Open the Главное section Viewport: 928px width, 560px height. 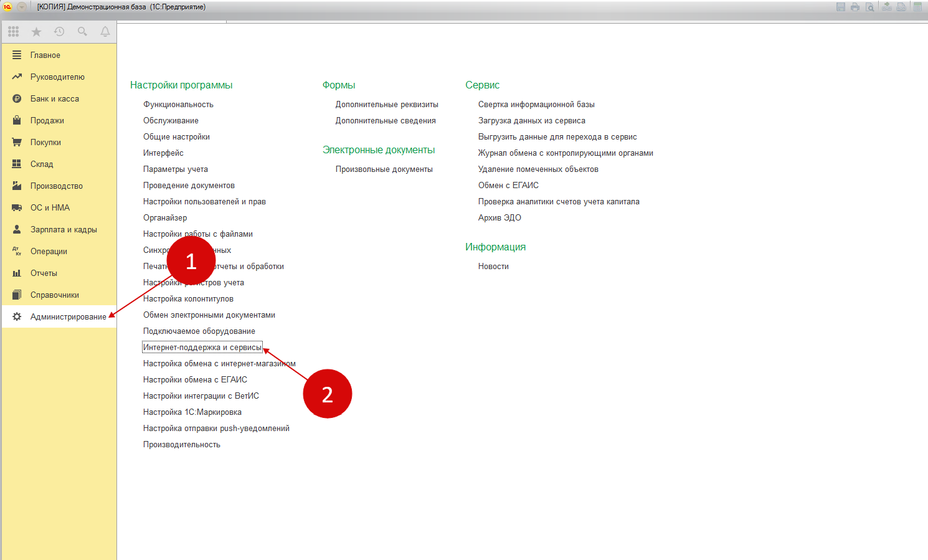tap(45, 55)
